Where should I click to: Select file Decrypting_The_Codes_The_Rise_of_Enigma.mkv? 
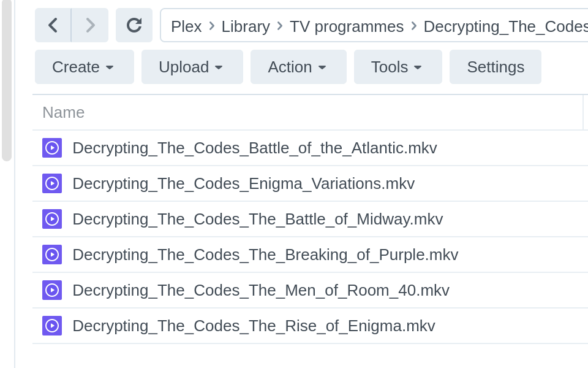click(x=254, y=326)
